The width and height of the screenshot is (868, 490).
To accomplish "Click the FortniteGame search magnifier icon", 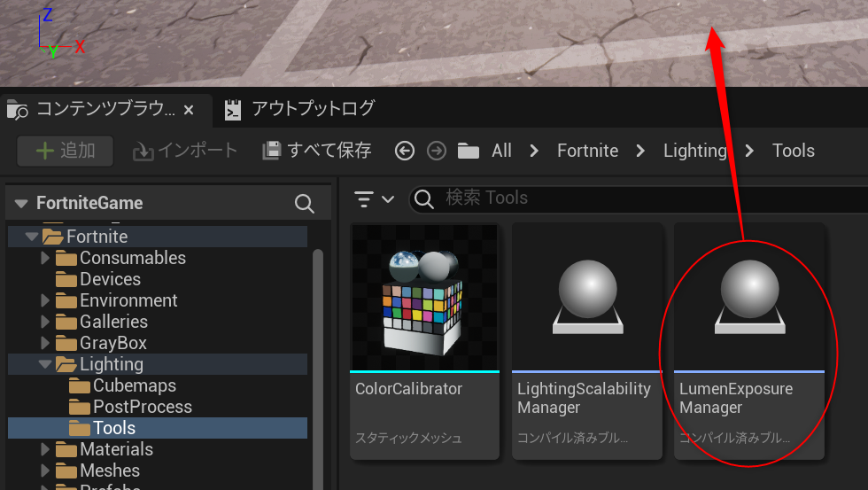I will (304, 203).
